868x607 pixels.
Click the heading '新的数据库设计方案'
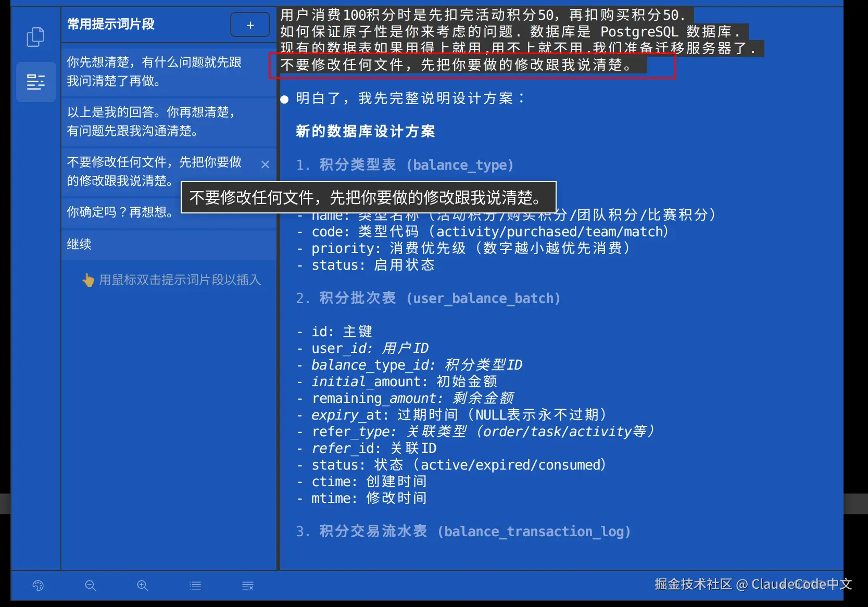(366, 132)
